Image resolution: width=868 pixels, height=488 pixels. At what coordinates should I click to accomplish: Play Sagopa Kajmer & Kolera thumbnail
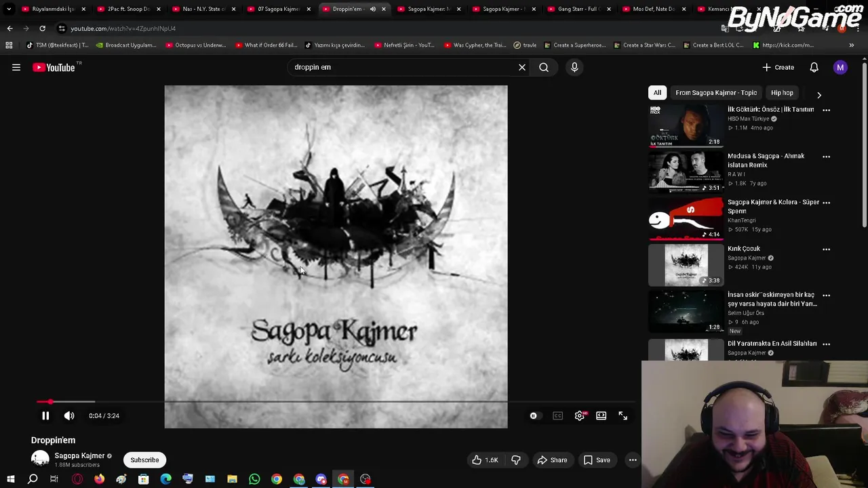[686, 218]
